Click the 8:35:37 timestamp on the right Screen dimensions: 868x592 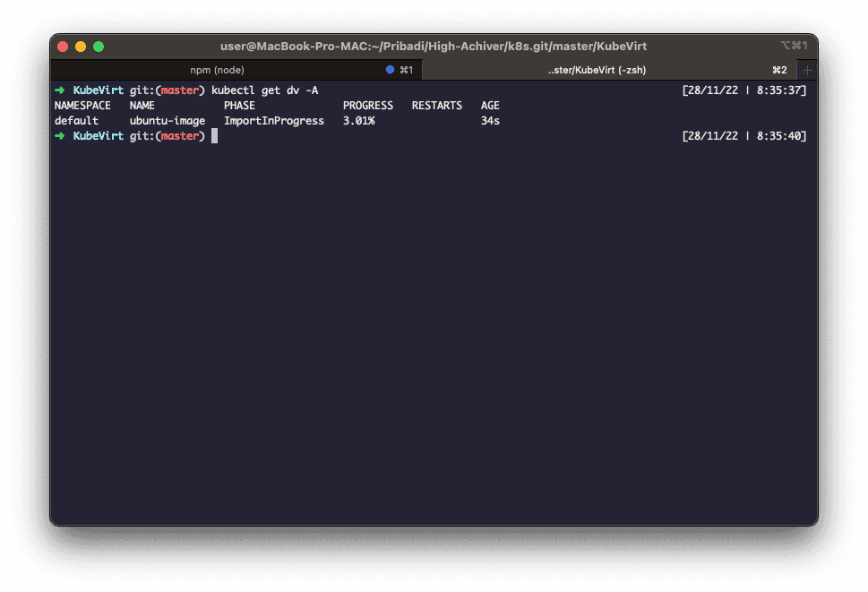coord(779,90)
